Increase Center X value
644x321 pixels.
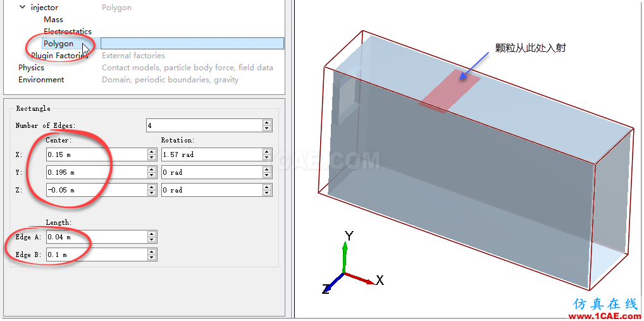pos(152,152)
